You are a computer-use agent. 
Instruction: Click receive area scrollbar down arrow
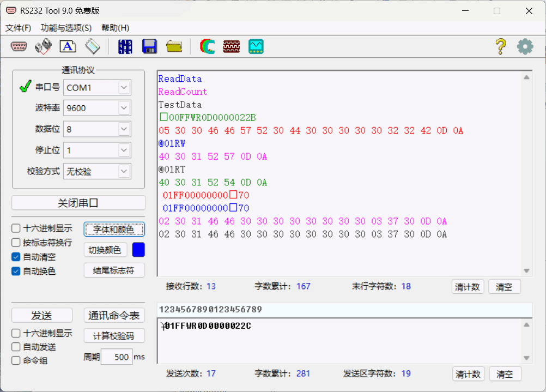point(526,271)
